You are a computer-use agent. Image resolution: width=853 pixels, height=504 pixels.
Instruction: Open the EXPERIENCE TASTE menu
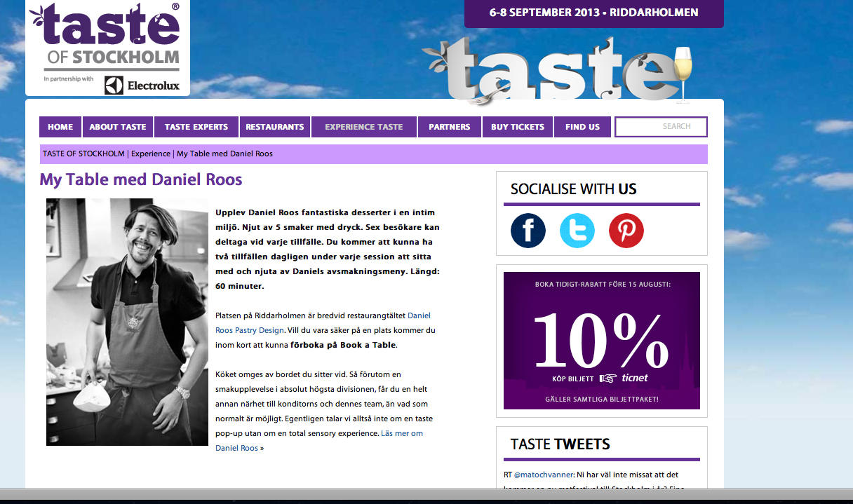pyautogui.click(x=364, y=127)
